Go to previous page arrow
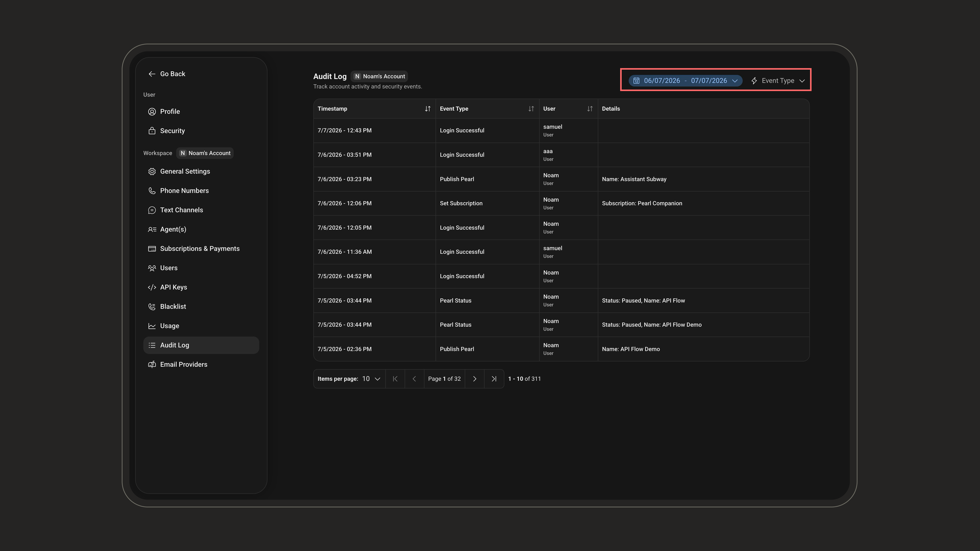The image size is (980, 551). tap(414, 379)
